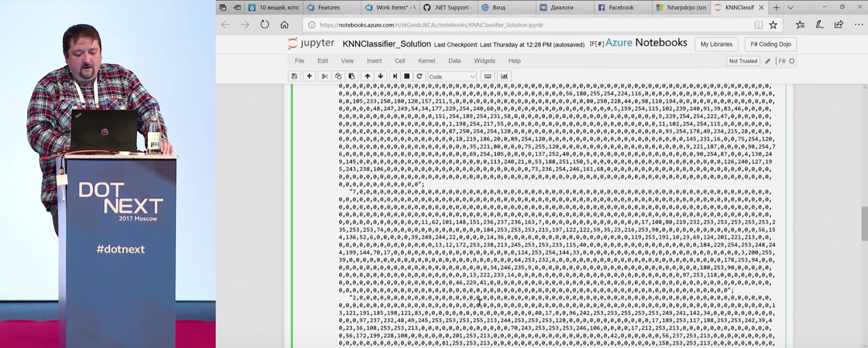Go to browser home page
Image resolution: width=868 pixels, height=348 pixels.
tap(285, 24)
